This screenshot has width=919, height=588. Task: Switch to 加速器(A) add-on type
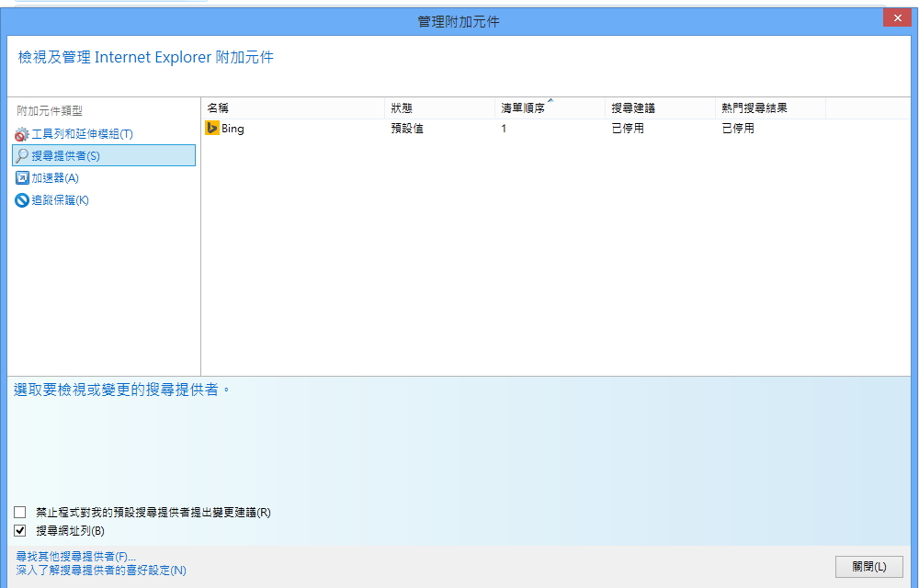(x=55, y=178)
